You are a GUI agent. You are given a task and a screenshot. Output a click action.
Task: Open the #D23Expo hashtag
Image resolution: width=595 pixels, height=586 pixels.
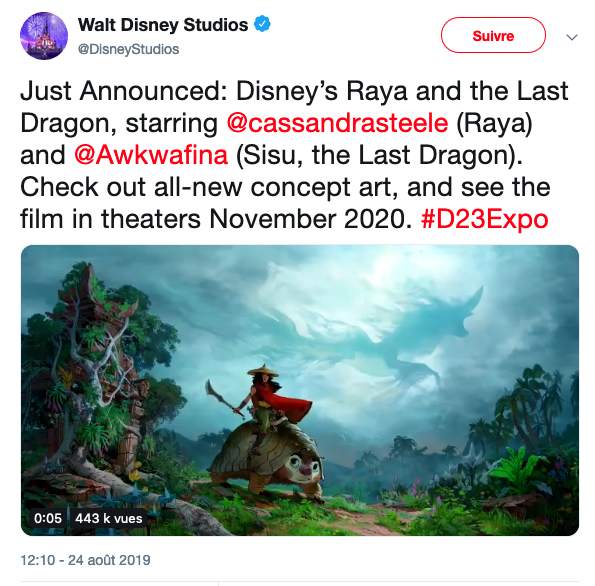485,219
